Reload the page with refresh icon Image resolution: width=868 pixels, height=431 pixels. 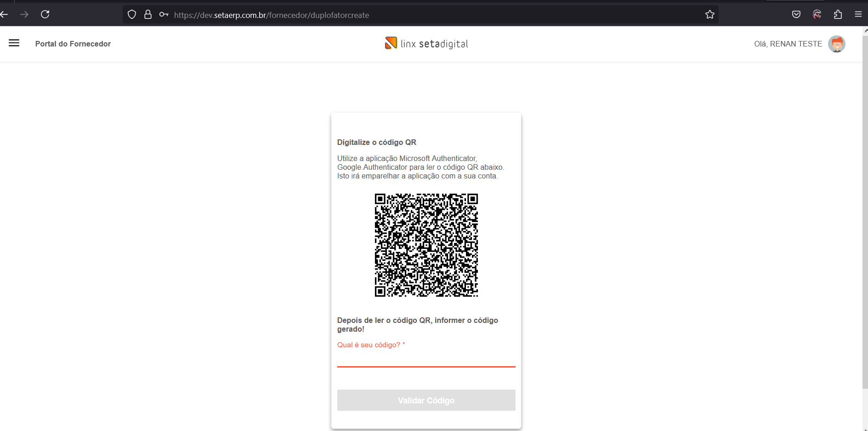45,15
